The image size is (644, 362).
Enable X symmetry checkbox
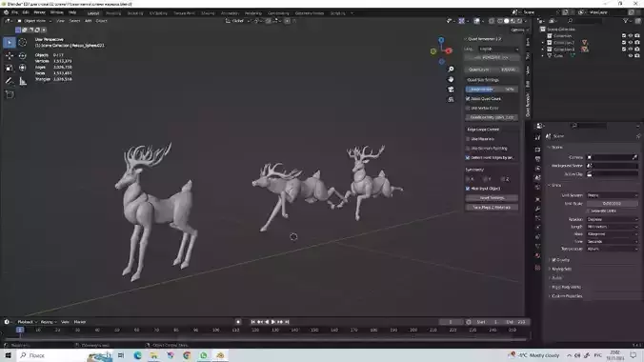(x=468, y=179)
